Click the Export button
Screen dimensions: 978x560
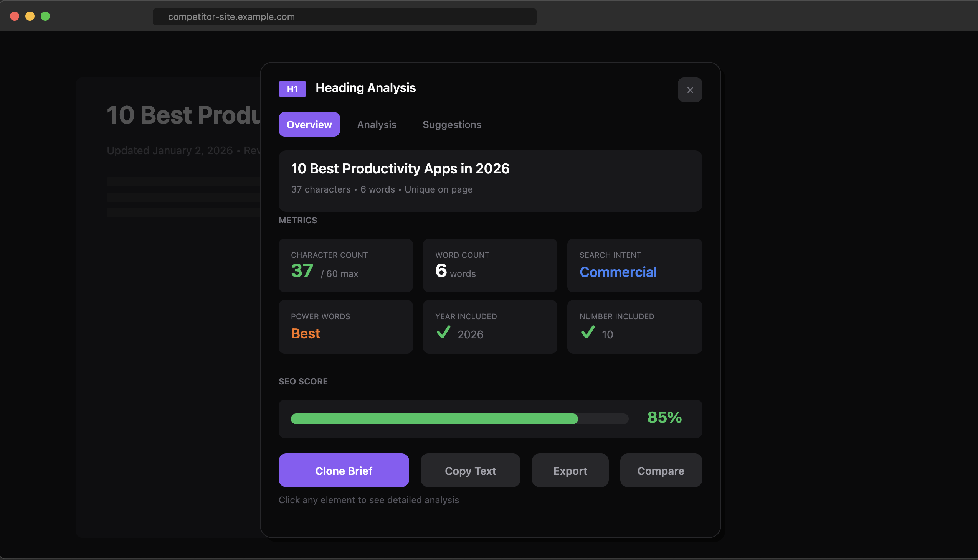(570, 470)
